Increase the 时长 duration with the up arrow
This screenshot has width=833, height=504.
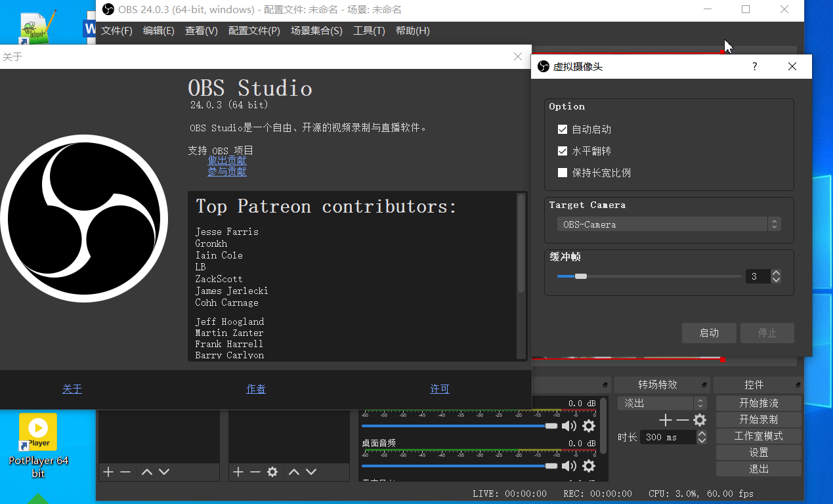[x=702, y=433]
